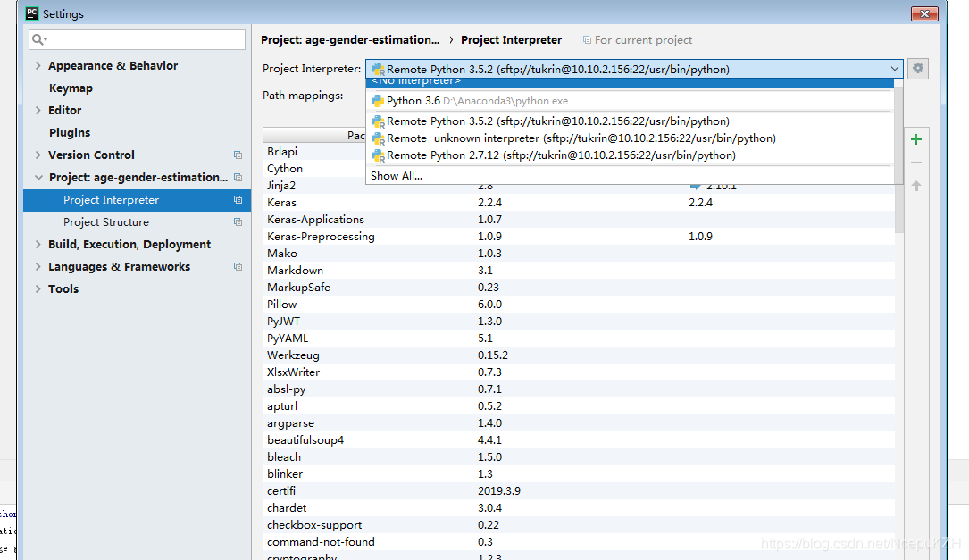
Task: Expand Appearance & Behavior section
Action: pos(38,65)
